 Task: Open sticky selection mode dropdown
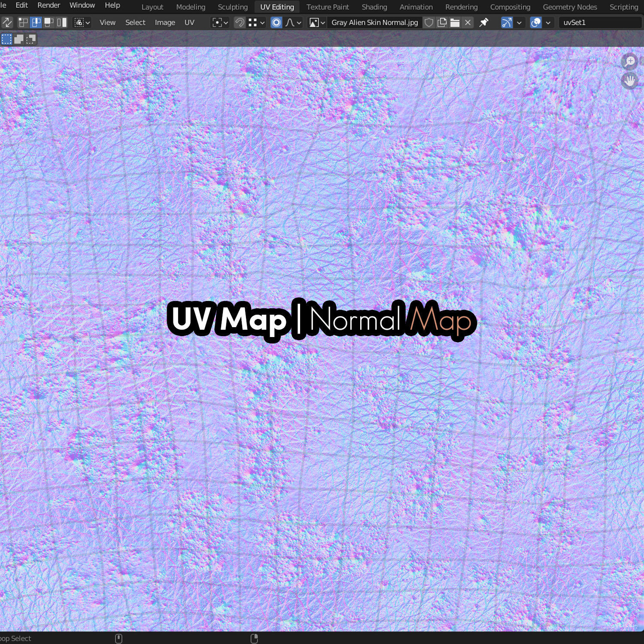pos(82,22)
